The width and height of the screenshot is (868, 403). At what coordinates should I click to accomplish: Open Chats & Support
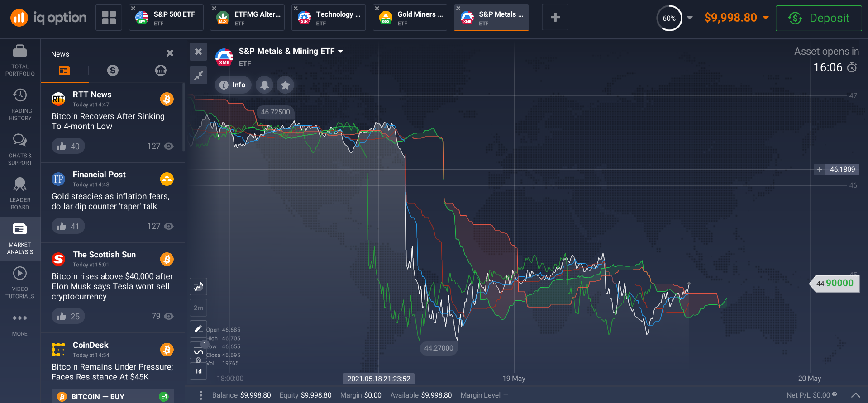20,150
